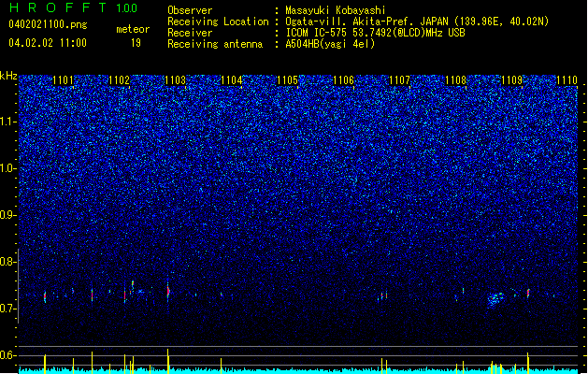The image size is (588, 374).
Task: Click the meteor echo just after 1103
Action: (x=168, y=292)
